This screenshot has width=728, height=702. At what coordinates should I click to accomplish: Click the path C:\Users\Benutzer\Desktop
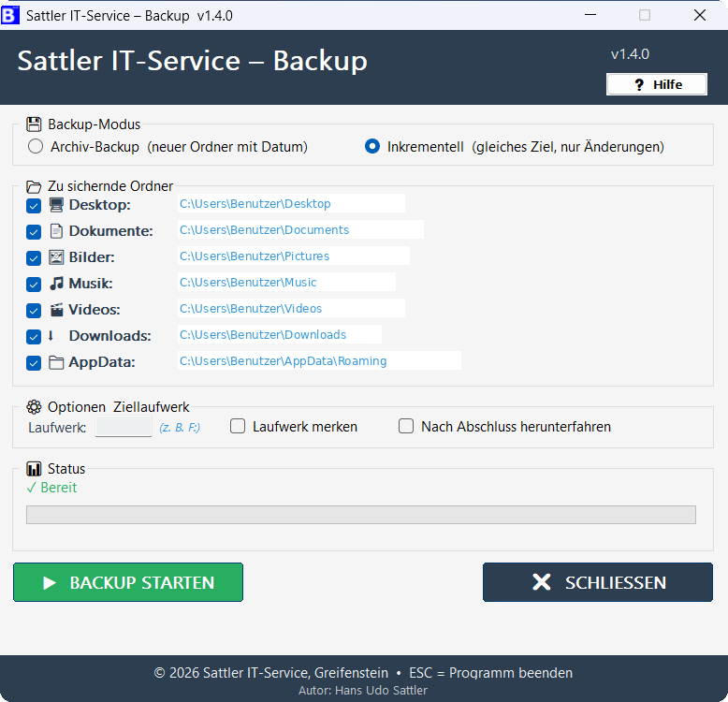[x=255, y=204]
